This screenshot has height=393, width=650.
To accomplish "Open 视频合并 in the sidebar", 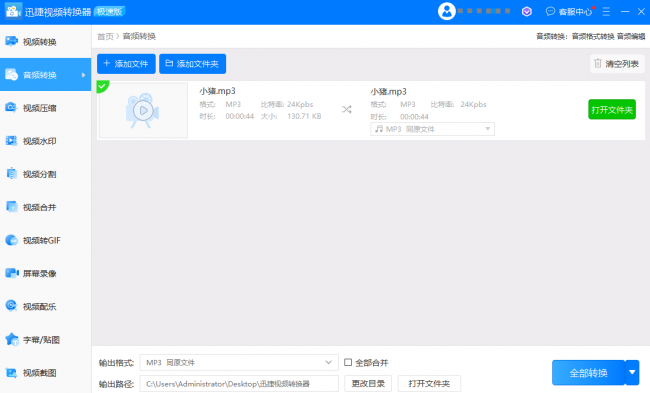I will coord(45,207).
